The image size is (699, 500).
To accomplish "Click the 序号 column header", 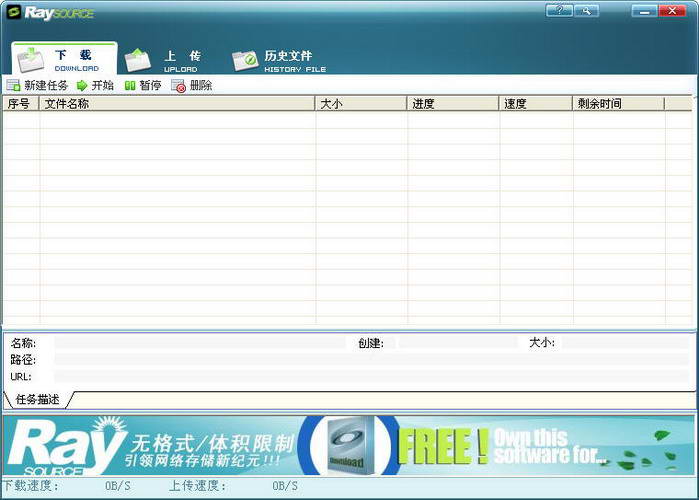I will 21,103.
